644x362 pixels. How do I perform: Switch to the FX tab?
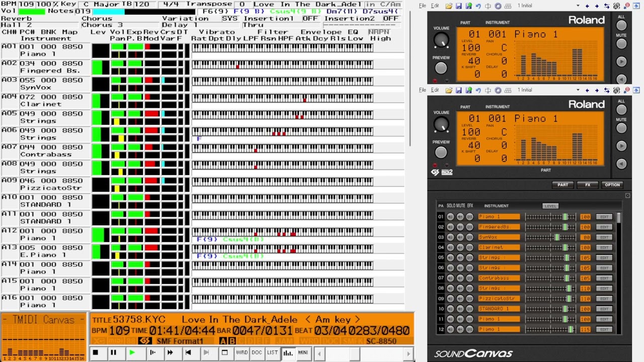(587, 185)
